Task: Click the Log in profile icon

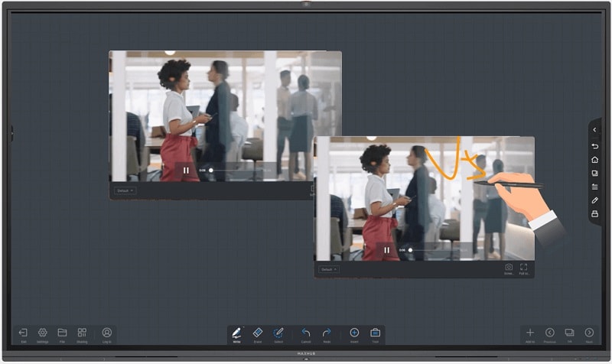Action: click(107, 333)
